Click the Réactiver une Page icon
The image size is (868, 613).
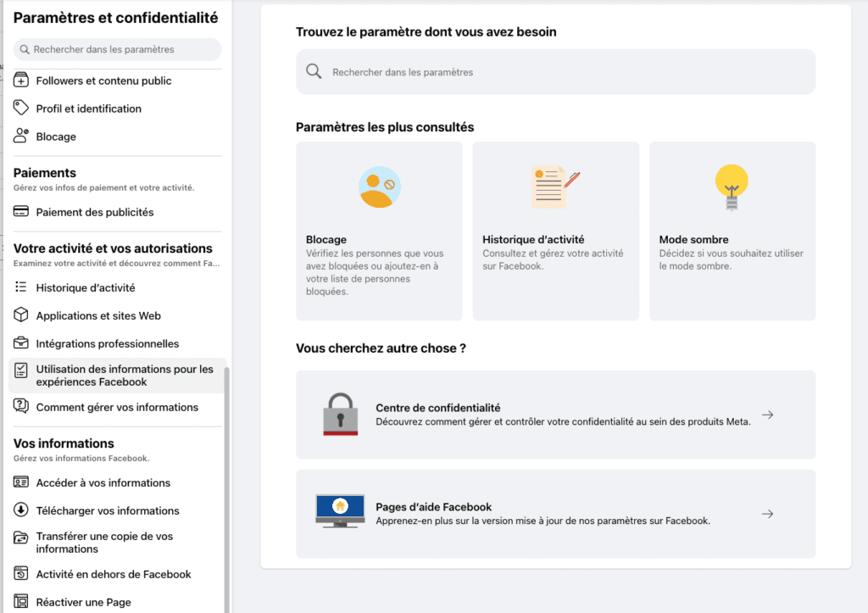coord(21,601)
